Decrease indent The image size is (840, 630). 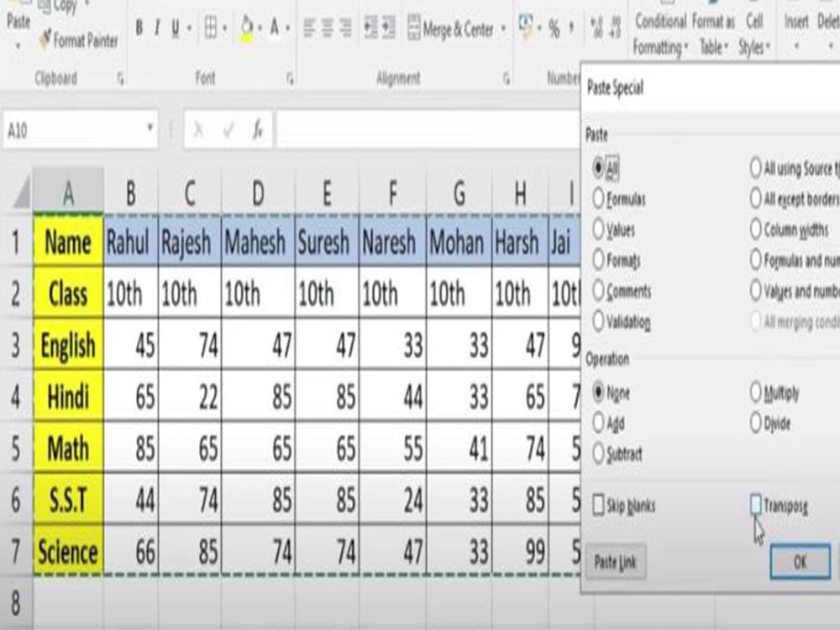[x=370, y=28]
